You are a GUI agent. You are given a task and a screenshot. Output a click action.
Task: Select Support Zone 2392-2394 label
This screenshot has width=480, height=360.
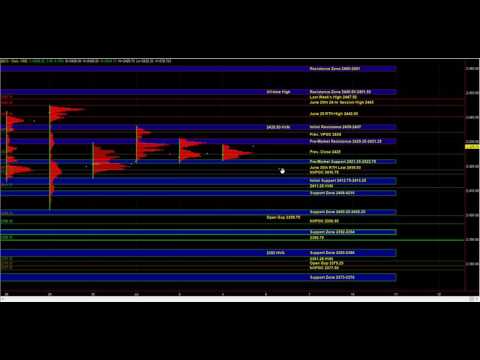pyautogui.click(x=332, y=232)
